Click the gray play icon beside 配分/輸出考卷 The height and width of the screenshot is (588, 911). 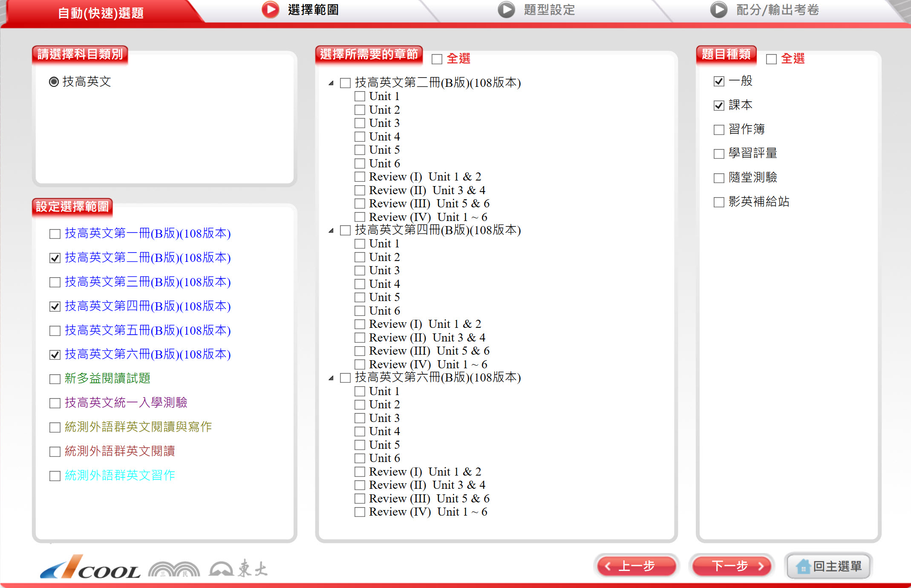point(718,9)
